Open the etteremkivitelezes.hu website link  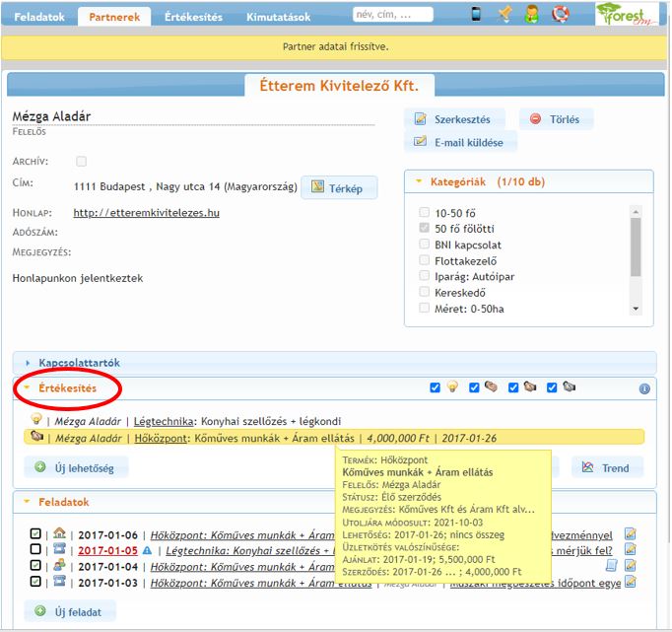146,212
